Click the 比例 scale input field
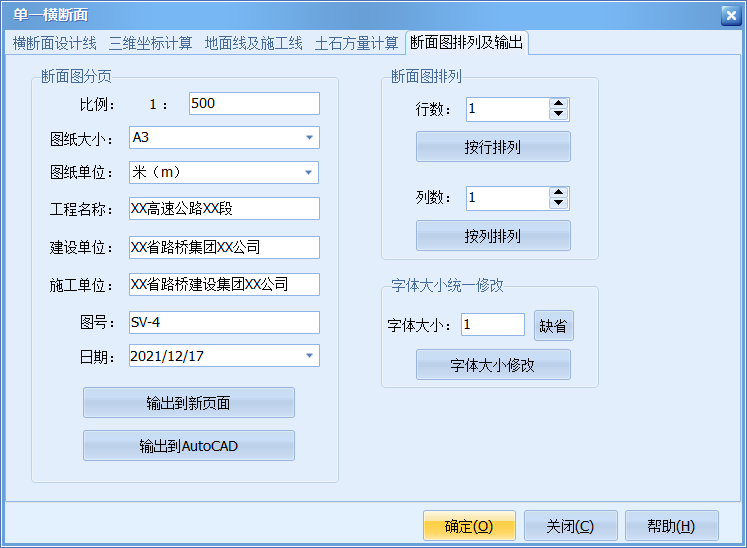Screen dimensions: 747x548 (254, 103)
